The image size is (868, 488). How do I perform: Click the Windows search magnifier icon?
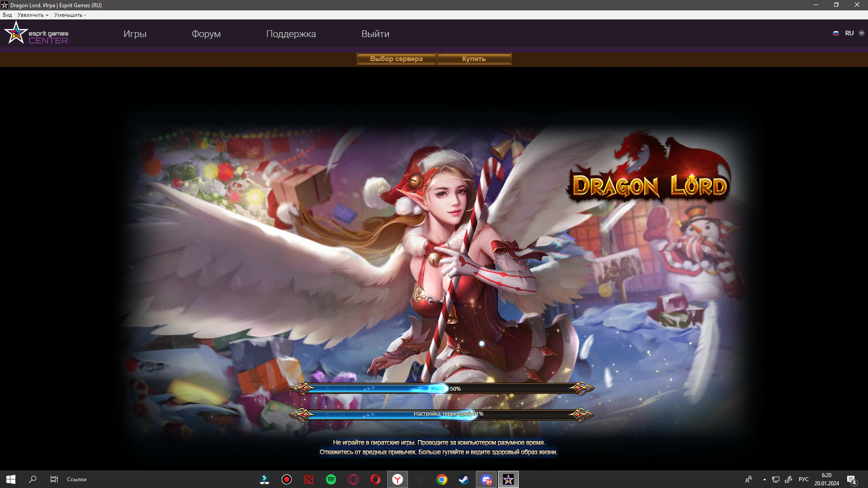click(33, 479)
